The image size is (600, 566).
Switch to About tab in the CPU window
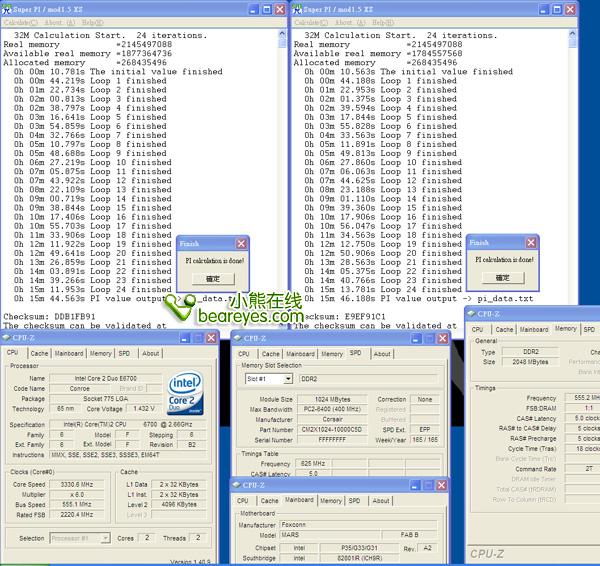click(150, 353)
